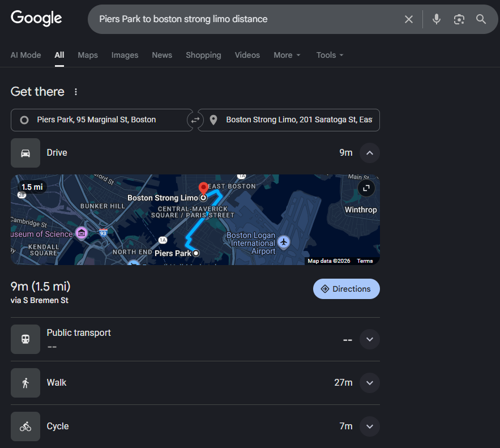The width and height of the screenshot is (500, 448).
Task: Switch to the Maps tab
Action: coord(88,55)
